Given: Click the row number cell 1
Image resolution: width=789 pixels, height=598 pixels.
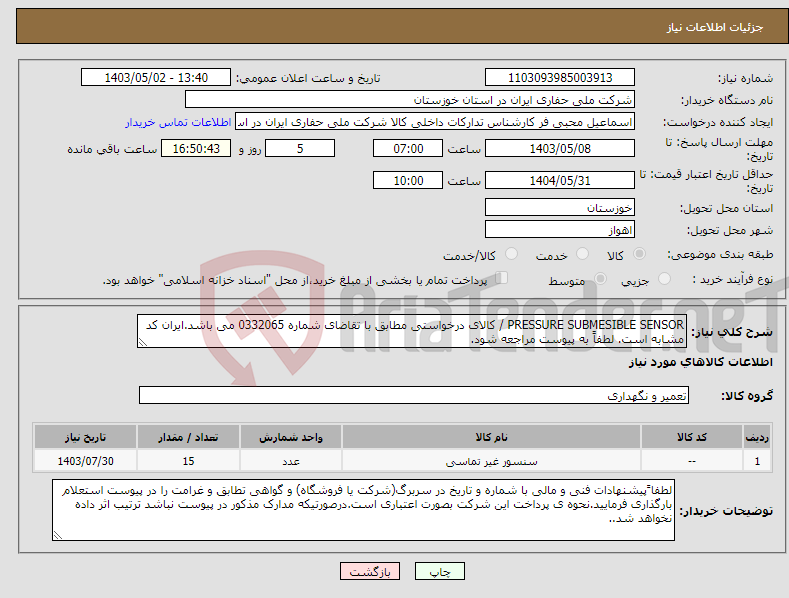Looking at the screenshot, I should tap(757, 461).
